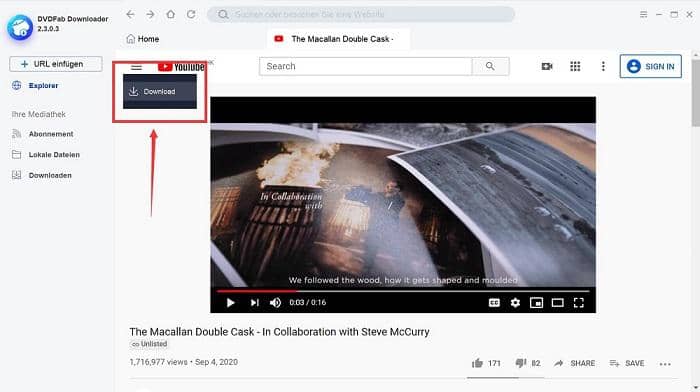Click the DVDFab Downloader logo icon
Screen dimensions: 700x392
pos(20,27)
